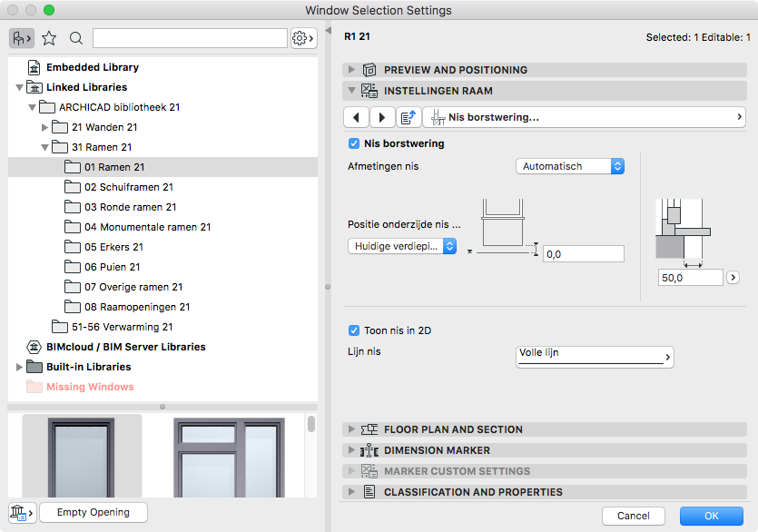Uncheck the Nis borstwering checkbox

pos(354,143)
